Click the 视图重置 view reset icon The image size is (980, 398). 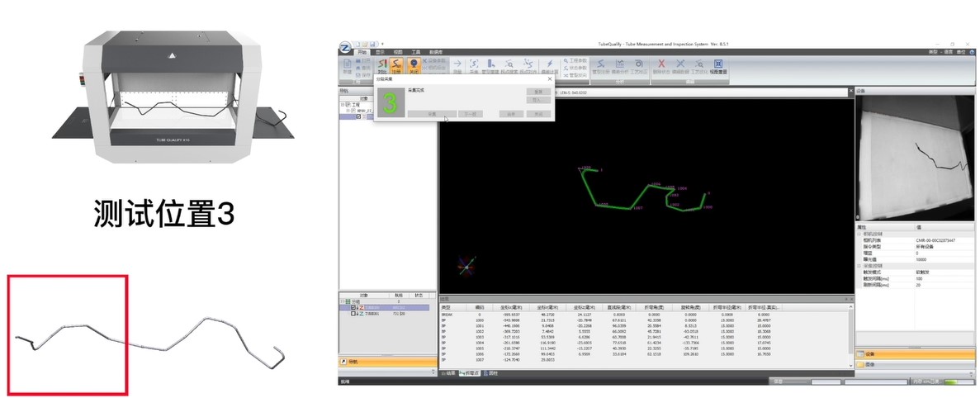pos(718,65)
